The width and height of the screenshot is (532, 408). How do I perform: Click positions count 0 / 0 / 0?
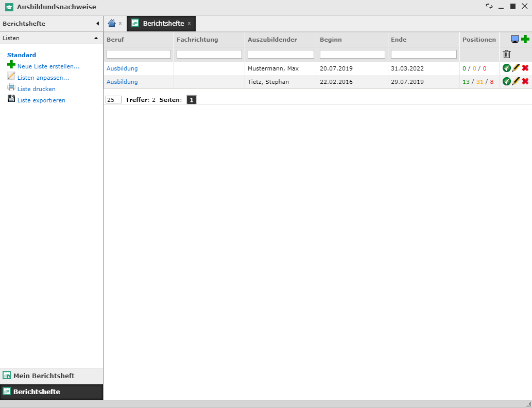(x=474, y=68)
